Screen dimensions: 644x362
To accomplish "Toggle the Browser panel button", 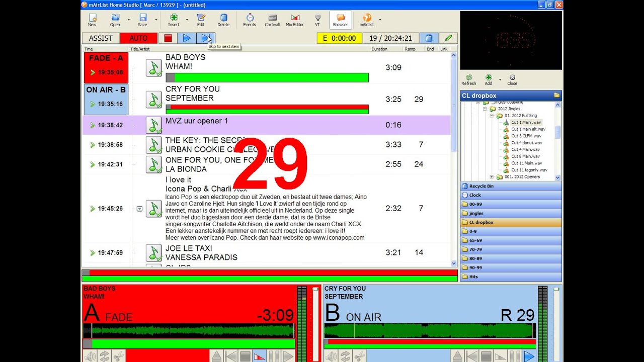I will pyautogui.click(x=341, y=20).
